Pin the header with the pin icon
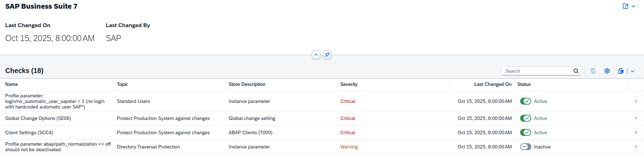 327,55
